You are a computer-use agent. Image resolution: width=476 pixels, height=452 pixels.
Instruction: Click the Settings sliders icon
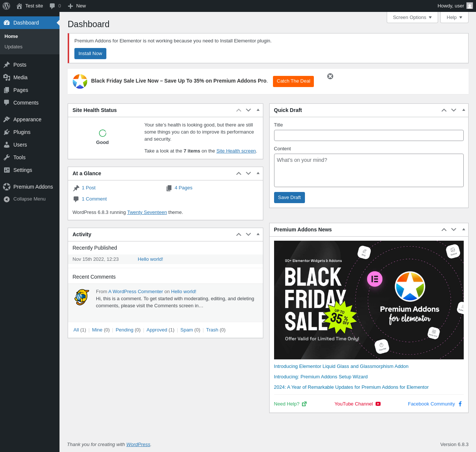(7, 170)
